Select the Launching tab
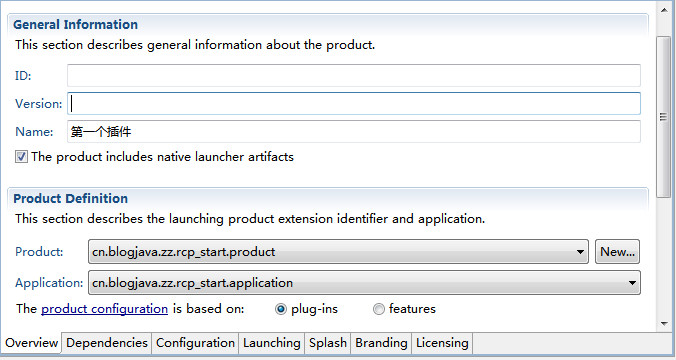This screenshot has height=360, width=676. click(x=272, y=343)
